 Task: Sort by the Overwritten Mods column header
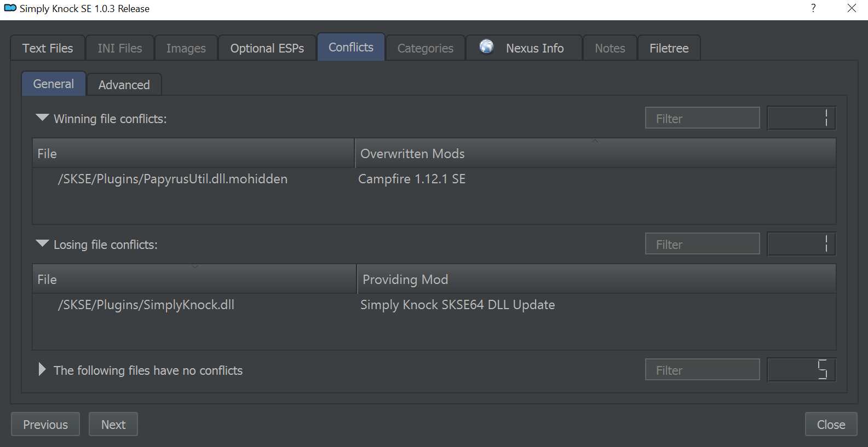tap(595, 154)
